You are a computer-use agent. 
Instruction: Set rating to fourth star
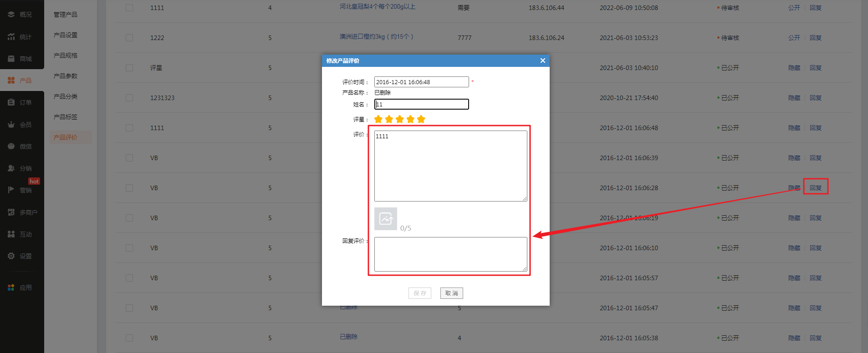(410, 119)
